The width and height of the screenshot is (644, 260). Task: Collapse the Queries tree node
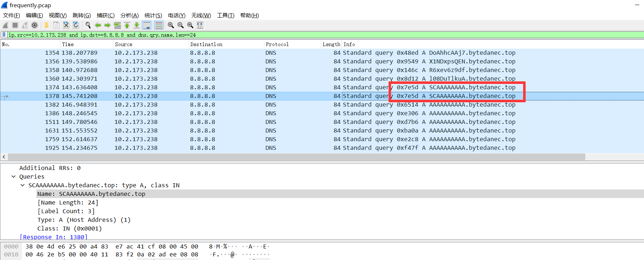pos(13,176)
